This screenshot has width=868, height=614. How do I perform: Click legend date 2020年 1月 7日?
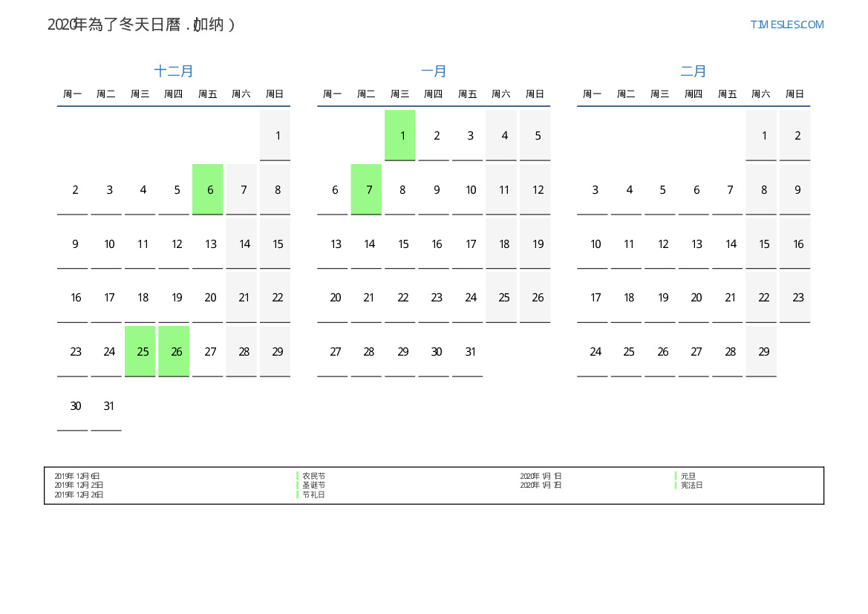point(541,485)
